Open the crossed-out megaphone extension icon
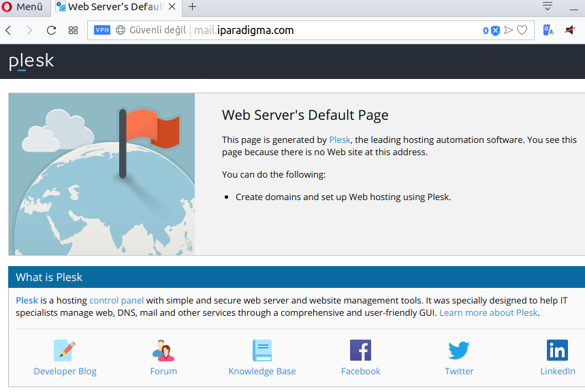The image size is (585, 392). [570, 30]
